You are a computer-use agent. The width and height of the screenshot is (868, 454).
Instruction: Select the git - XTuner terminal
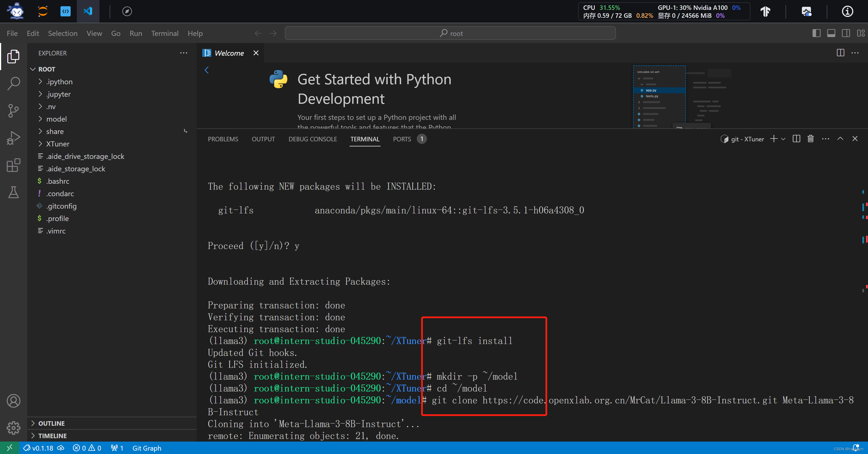point(742,139)
